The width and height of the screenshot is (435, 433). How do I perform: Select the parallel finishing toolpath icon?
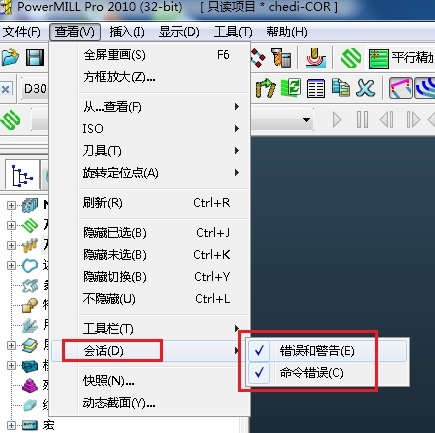(379, 58)
